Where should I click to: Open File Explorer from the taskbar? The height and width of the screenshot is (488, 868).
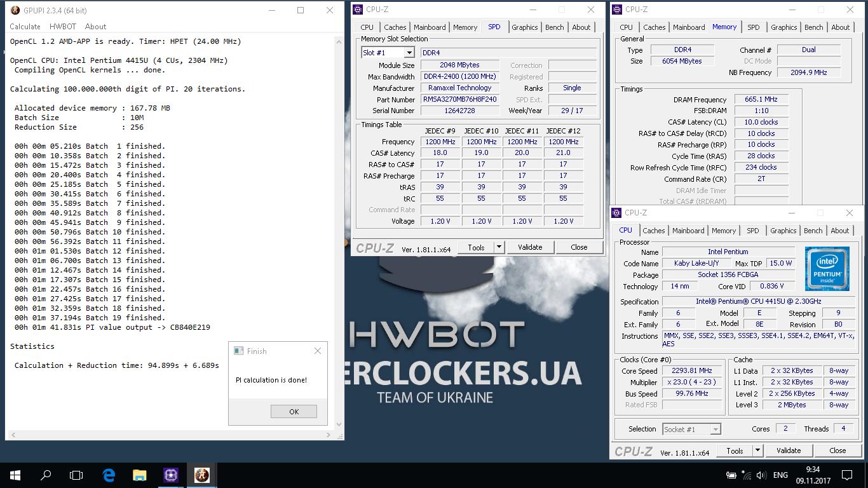(139, 475)
